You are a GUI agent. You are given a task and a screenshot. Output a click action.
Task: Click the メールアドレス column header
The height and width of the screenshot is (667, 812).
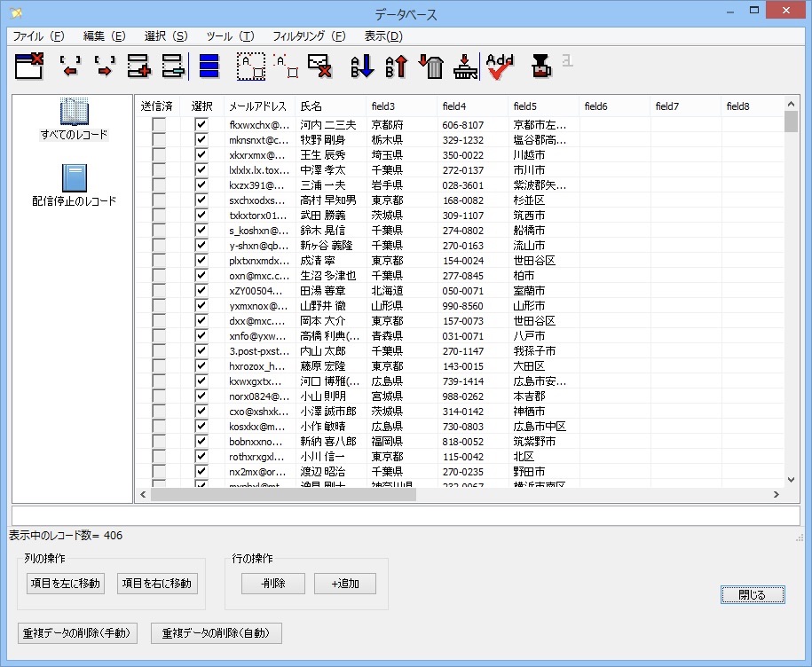click(x=257, y=106)
